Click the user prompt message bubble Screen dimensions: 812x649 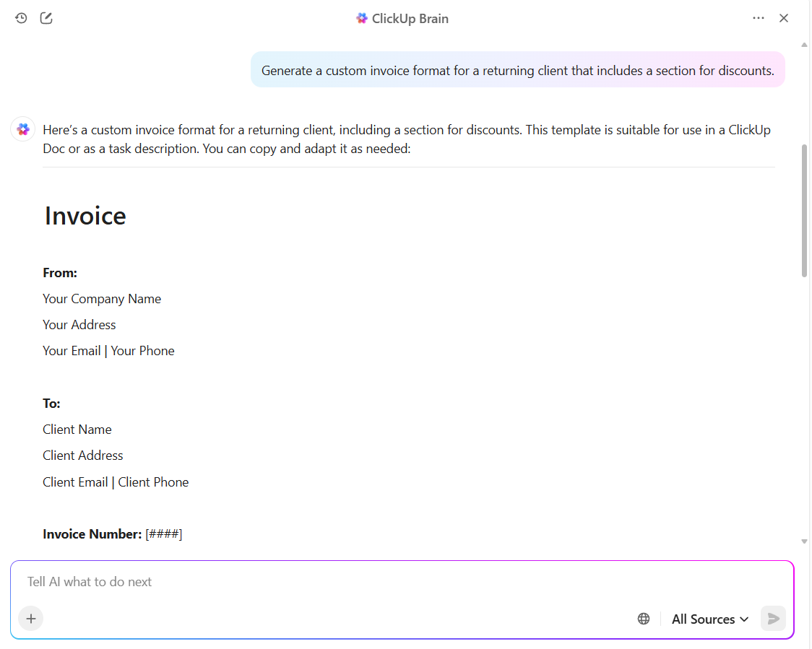(517, 70)
